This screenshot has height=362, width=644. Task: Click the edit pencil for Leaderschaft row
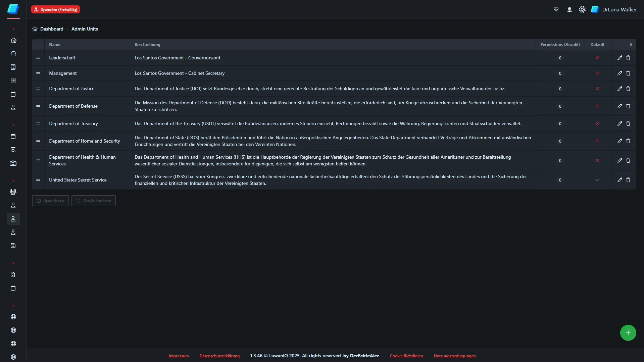[620, 58]
